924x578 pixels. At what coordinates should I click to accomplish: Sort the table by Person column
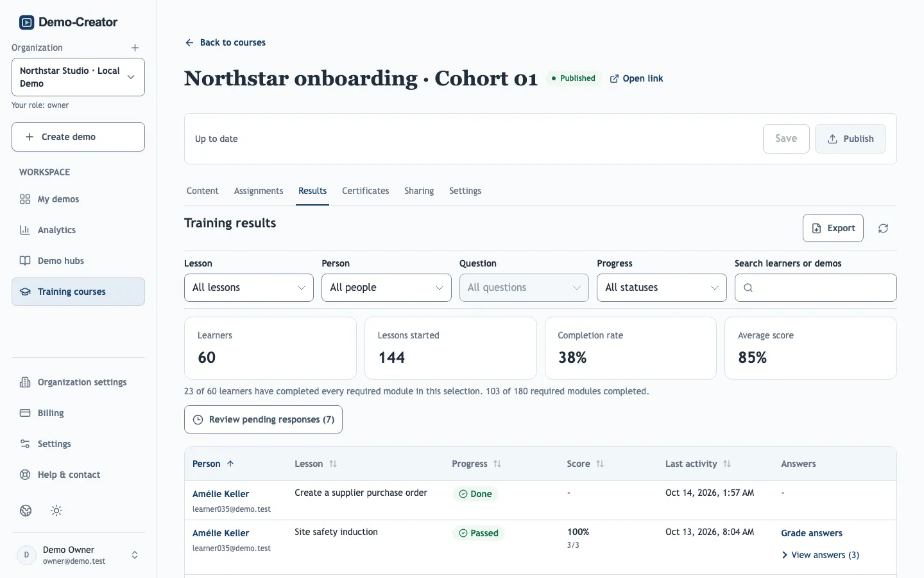[213, 464]
